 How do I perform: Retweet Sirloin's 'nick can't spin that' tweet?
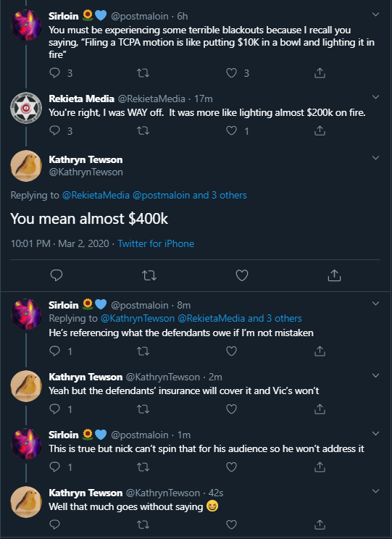click(143, 467)
